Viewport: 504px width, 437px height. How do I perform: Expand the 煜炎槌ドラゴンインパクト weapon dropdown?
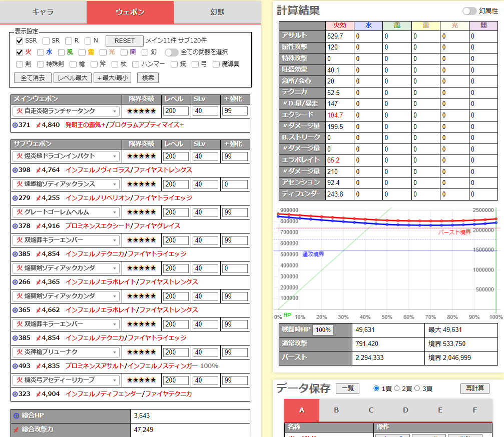[66, 156]
